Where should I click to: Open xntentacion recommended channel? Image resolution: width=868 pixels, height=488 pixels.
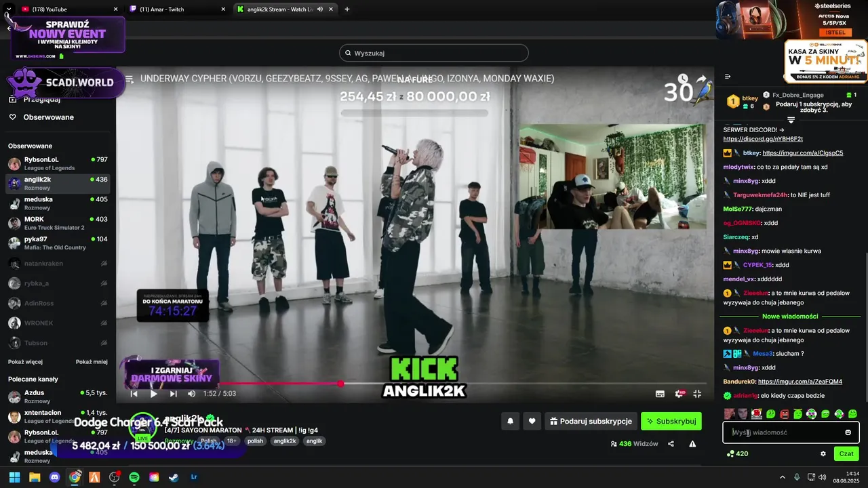[58, 416]
